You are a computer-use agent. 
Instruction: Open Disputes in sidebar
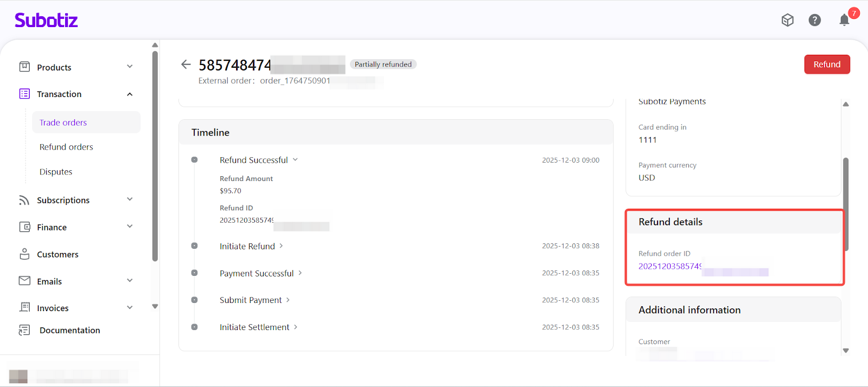(x=56, y=172)
